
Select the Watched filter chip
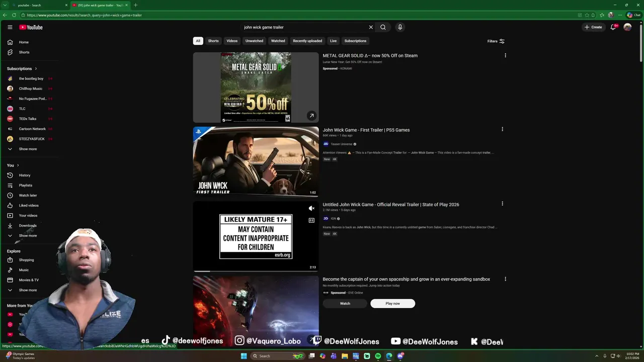(x=278, y=41)
